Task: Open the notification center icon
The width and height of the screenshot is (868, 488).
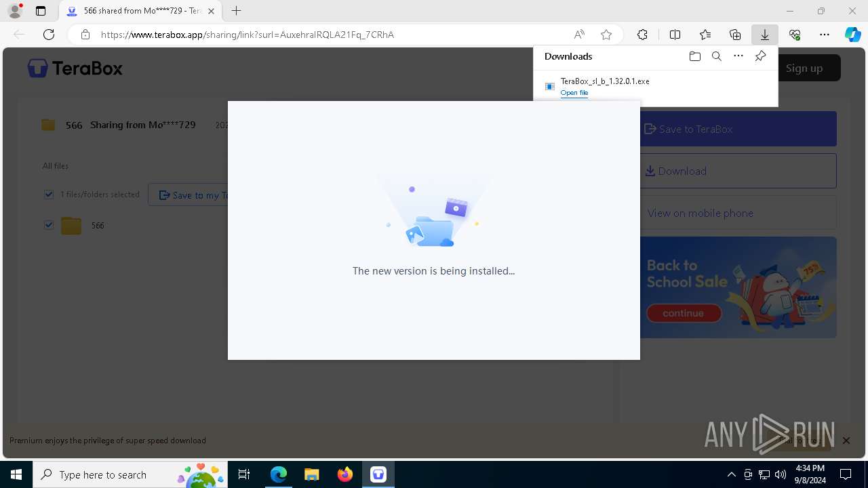Action: coord(846,474)
